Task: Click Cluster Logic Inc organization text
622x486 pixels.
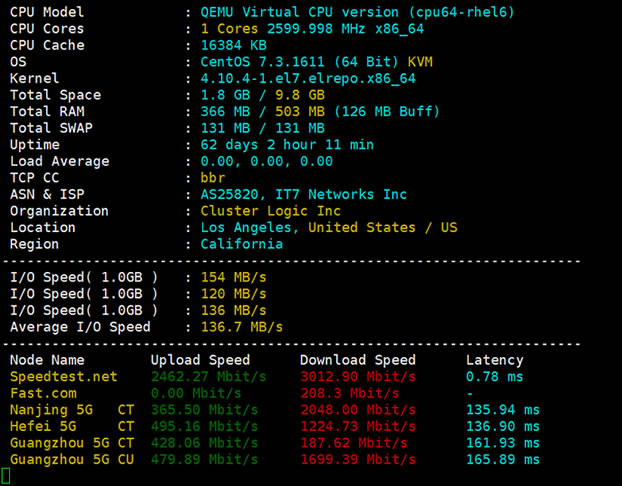Action: click(271, 211)
